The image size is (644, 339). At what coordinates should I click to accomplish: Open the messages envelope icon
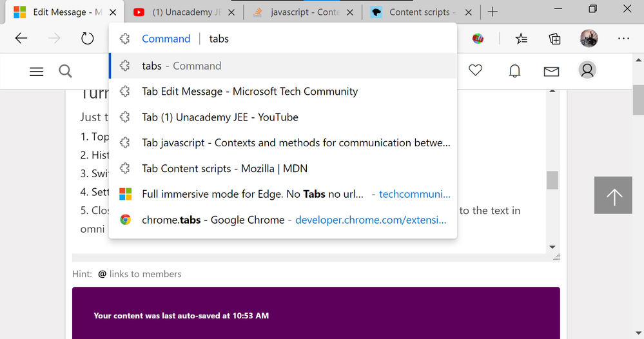click(551, 72)
